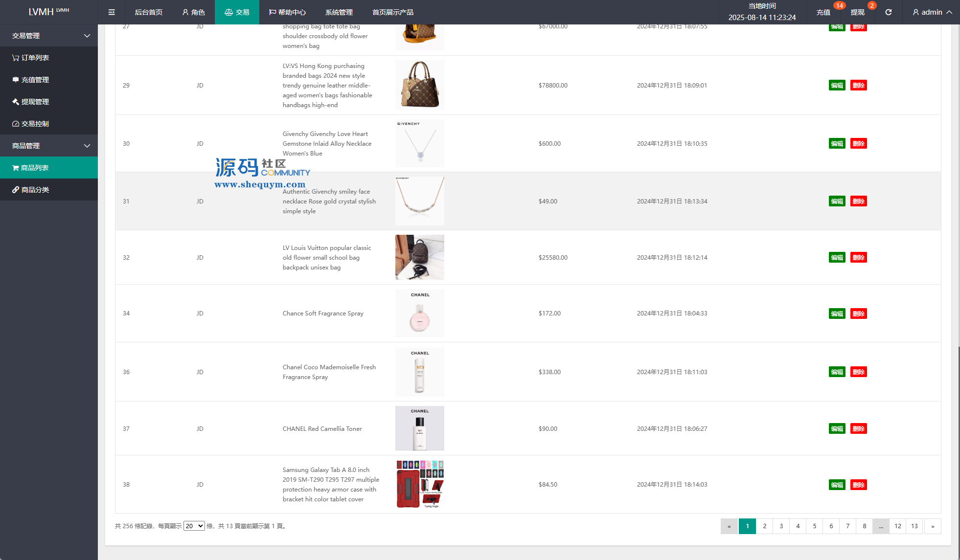The image size is (960, 560).
Task: Collapse the 交易管理 sidebar section
Action: tap(49, 36)
